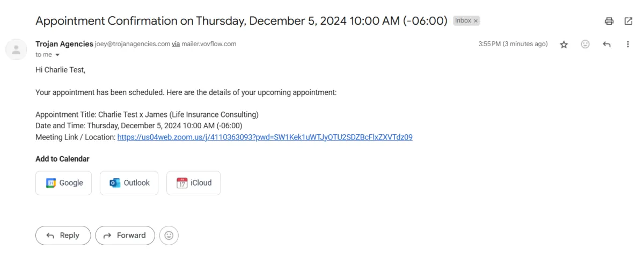Click the round emoji button beside Forward
The image size is (644, 257).
tap(169, 236)
